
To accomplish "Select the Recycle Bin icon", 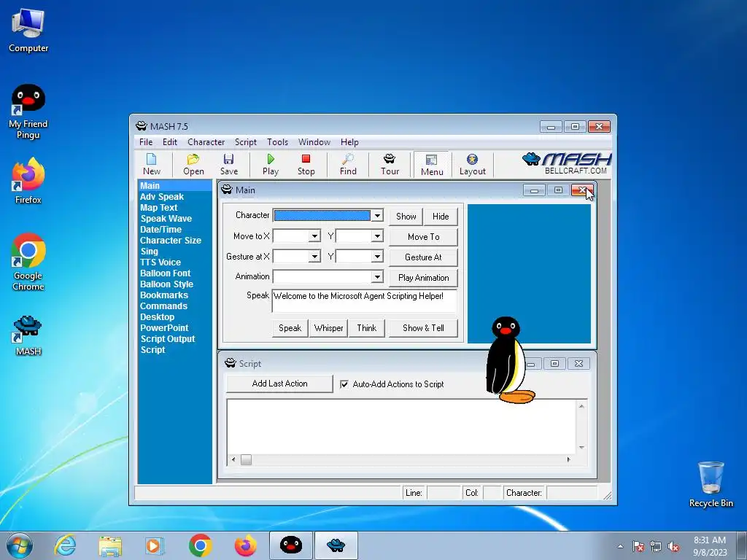I will [711, 484].
